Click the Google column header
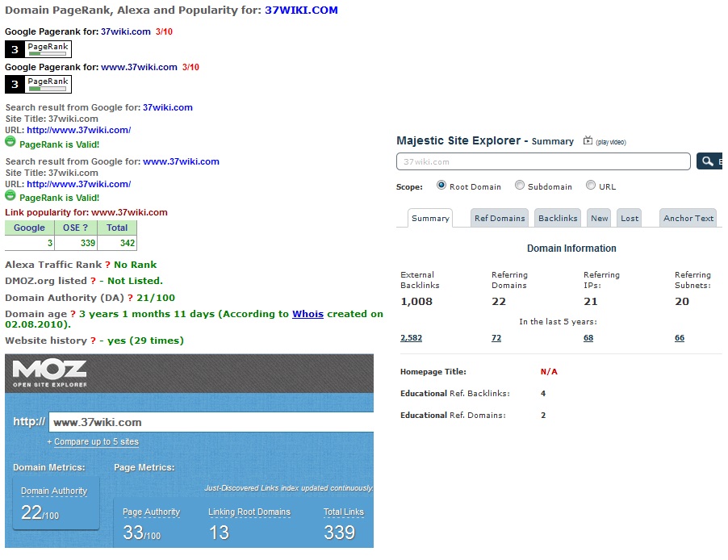 (x=30, y=228)
